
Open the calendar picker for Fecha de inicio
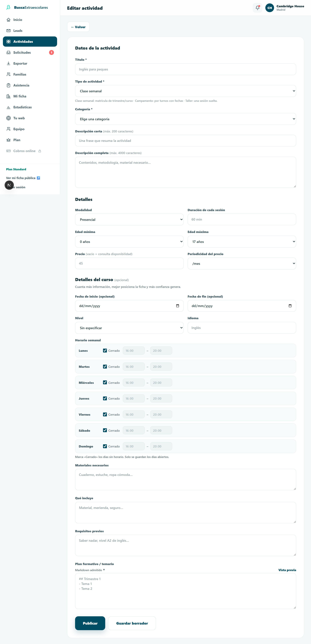177,306
